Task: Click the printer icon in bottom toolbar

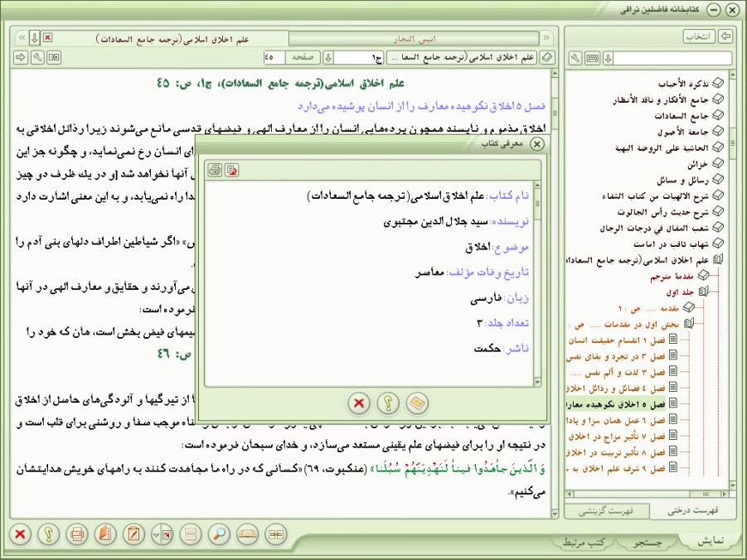Action: [x=77, y=533]
